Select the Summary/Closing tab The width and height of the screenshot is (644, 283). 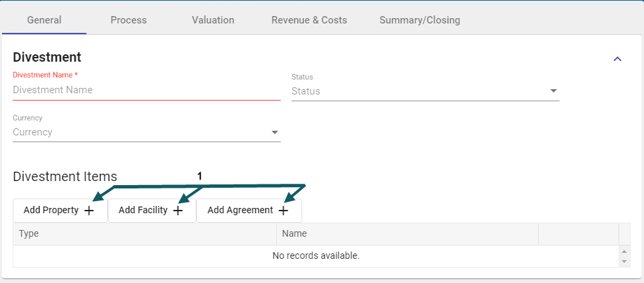coord(420,20)
